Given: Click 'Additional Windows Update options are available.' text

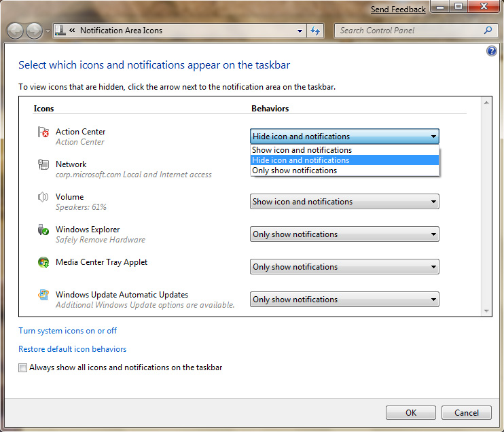Looking at the screenshot, I should tap(145, 305).
